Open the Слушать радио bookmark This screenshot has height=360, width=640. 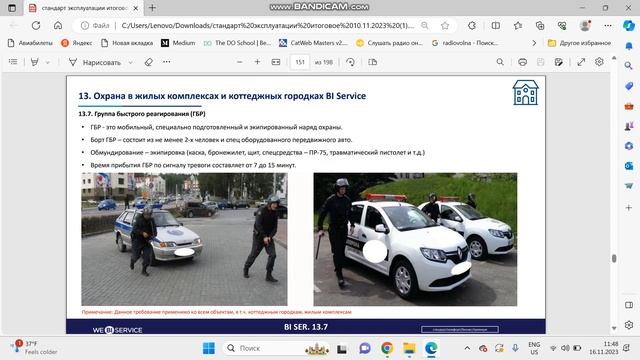(x=389, y=43)
